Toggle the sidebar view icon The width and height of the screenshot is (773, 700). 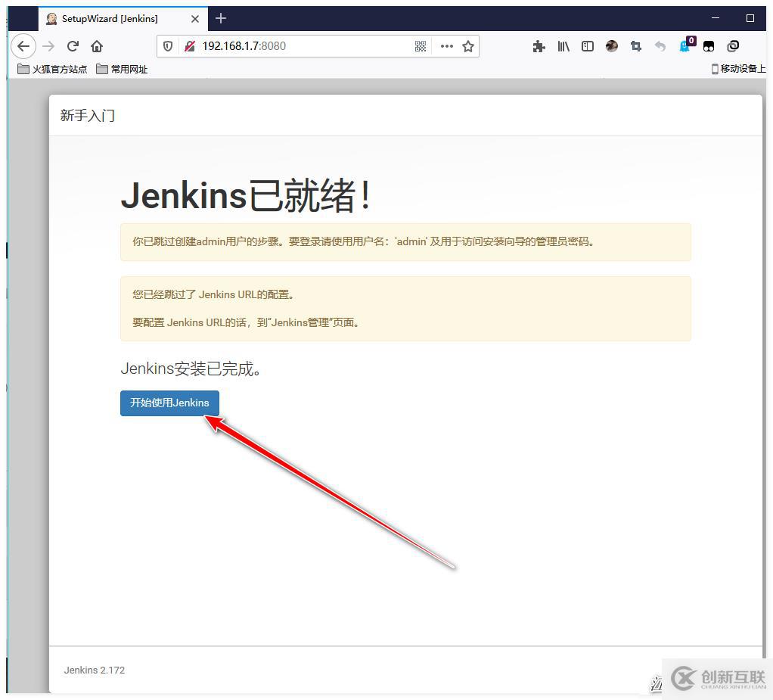tap(587, 46)
